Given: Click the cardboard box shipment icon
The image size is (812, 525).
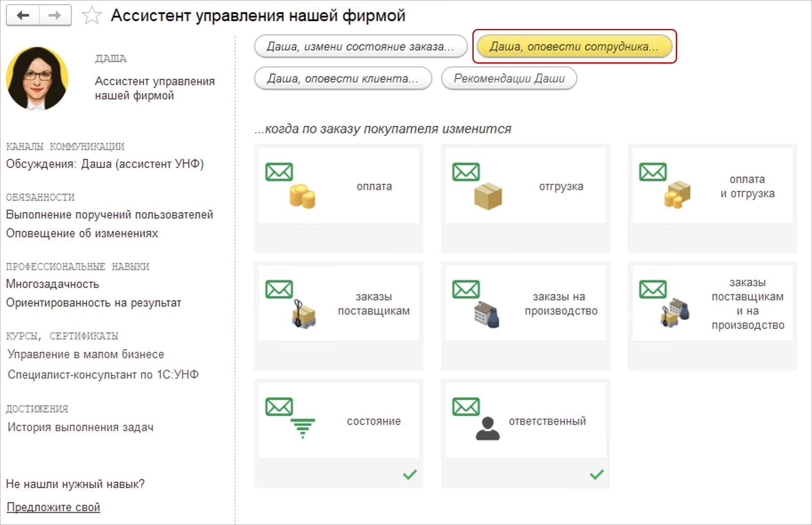Looking at the screenshot, I should click(x=488, y=196).
